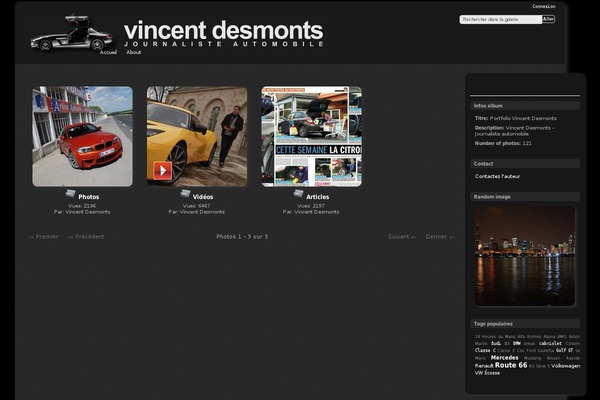Viewport: 600px width, 400px height.
Task: Open the Vidéos album title link
Action: click(203, 197)
